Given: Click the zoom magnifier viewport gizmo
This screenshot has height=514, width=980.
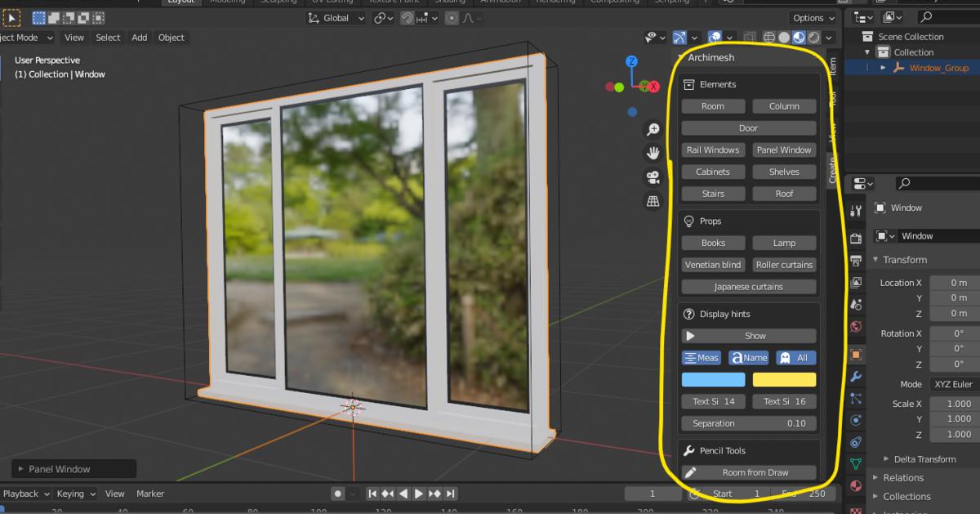Looking at the screenshot, I should click(653, 129).
